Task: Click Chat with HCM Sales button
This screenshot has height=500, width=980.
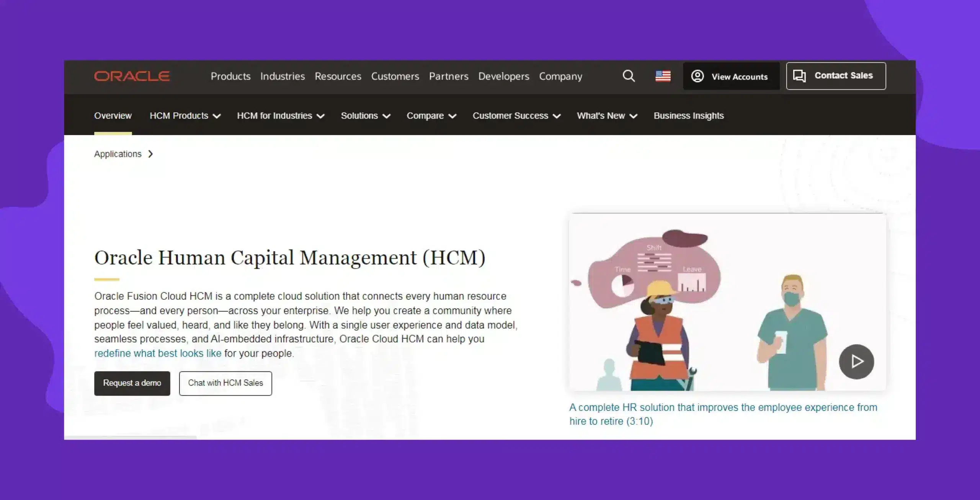Action: tap(225, 383)
